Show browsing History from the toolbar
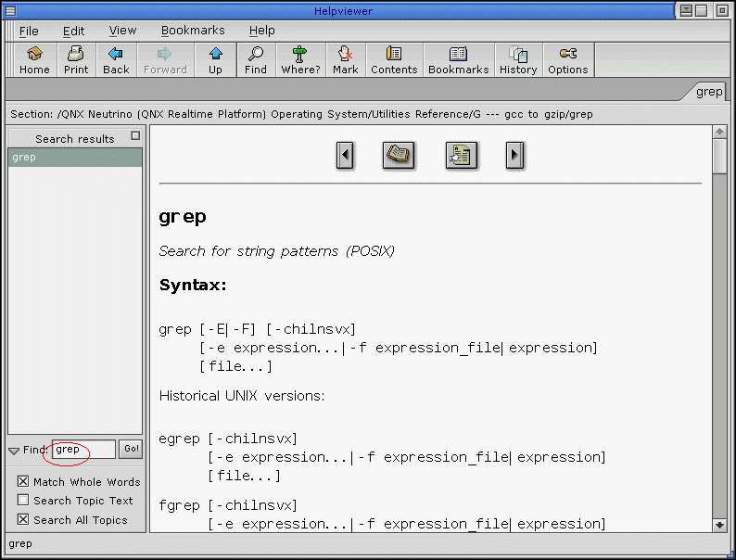 click(x=518, y=60)
